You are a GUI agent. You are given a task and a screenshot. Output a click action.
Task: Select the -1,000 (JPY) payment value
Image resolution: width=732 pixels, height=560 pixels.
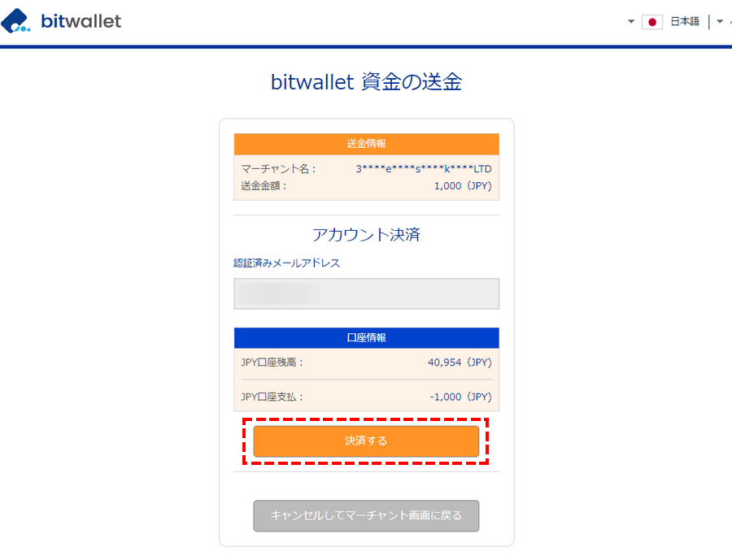coord(460,397)
